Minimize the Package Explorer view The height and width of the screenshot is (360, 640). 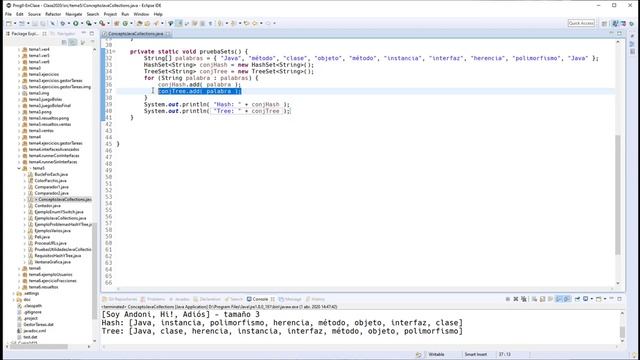click(84, 33)
